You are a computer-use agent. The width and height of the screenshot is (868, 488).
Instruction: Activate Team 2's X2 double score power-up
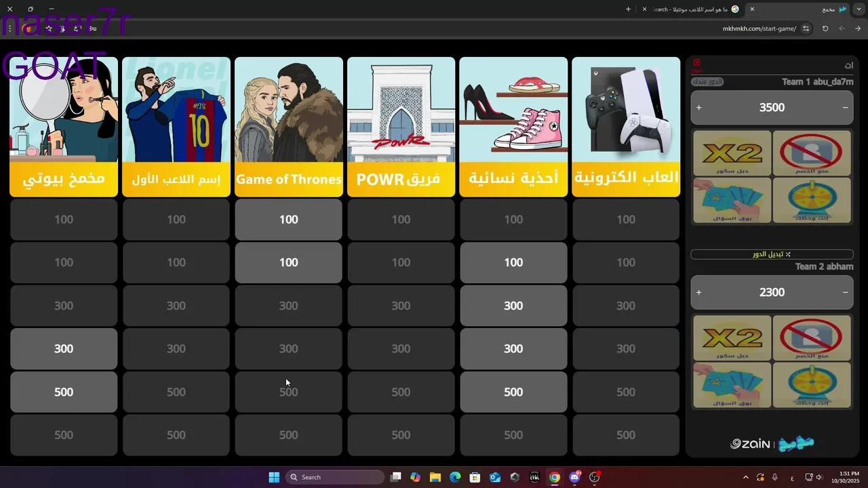pyautogui.click(x=732, y=338)
